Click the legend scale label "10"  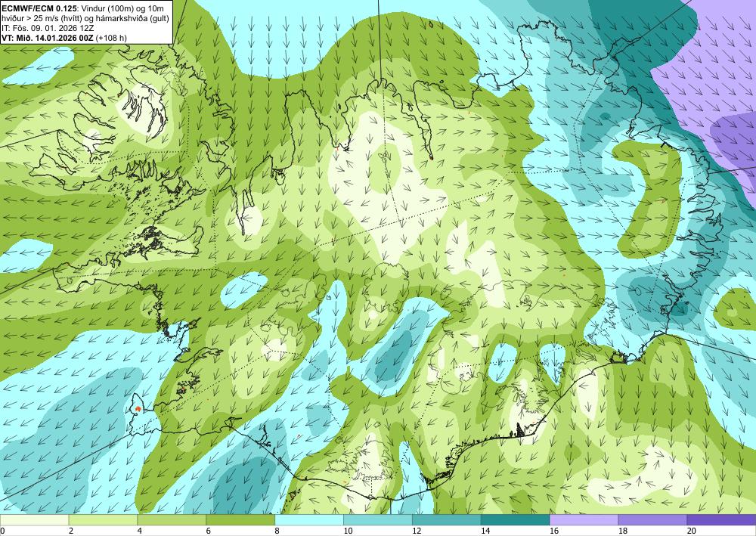pyautogui.click(x=348, y=531)
